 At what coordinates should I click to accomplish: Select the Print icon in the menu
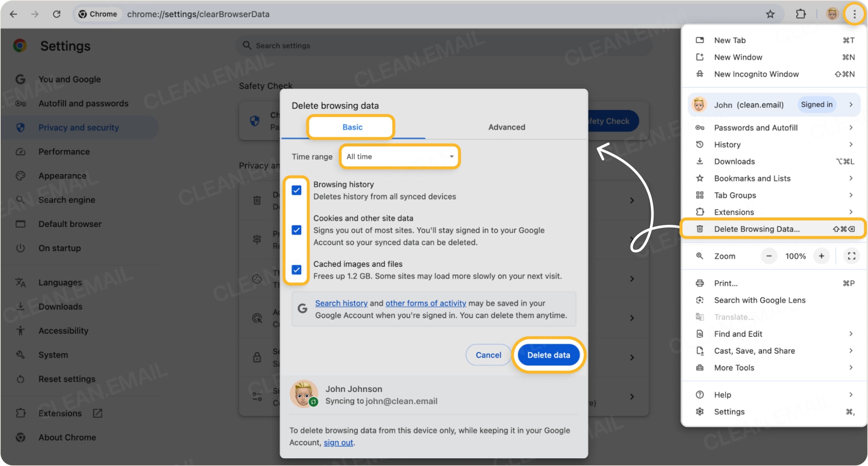click(x=700, y=283)
